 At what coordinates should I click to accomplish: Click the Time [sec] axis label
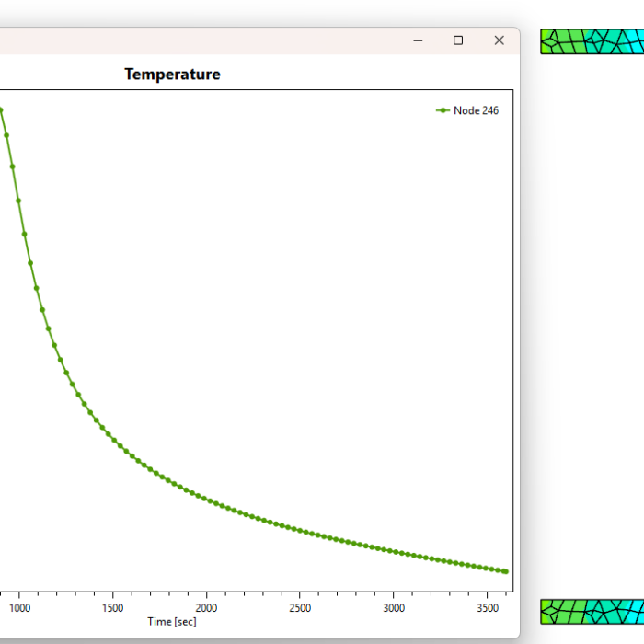[172, 622]
